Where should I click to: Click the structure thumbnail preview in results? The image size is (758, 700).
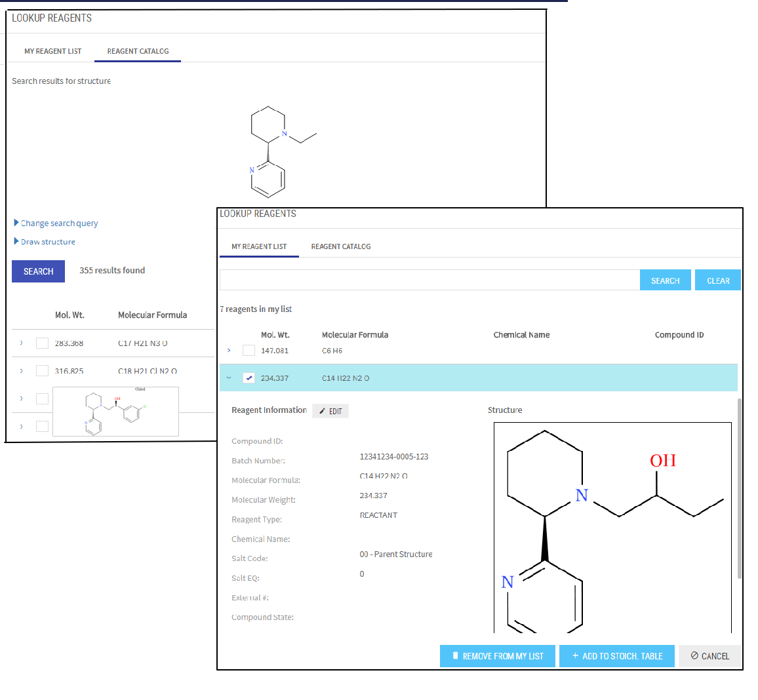[x=115, y=412]
